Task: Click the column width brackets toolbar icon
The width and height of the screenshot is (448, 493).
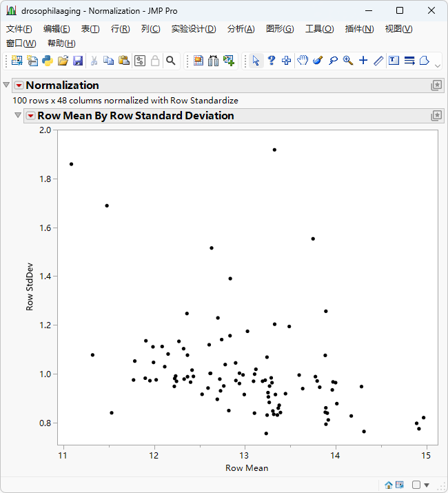Action: click(214, 61)
